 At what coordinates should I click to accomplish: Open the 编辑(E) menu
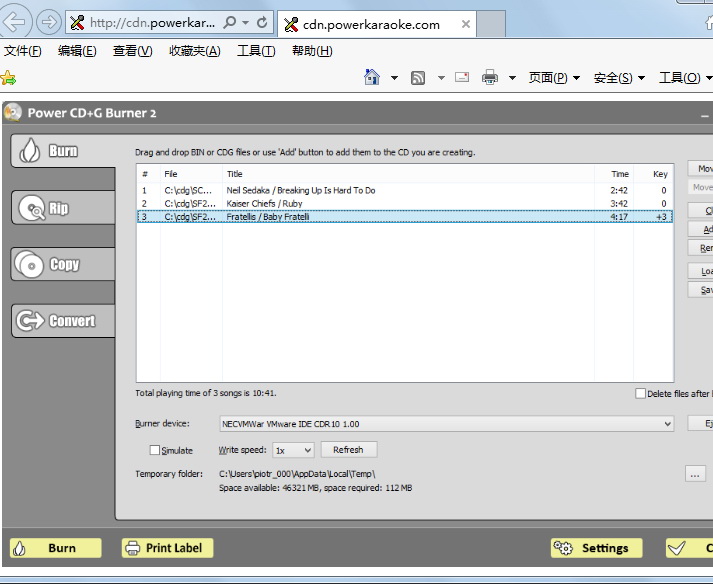click(x=77, y=50)
